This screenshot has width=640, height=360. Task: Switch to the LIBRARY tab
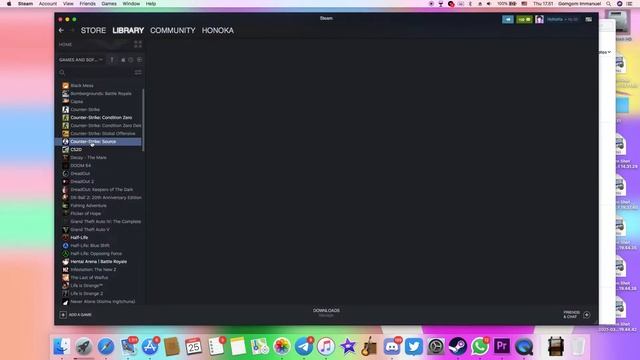coord(128,30)
